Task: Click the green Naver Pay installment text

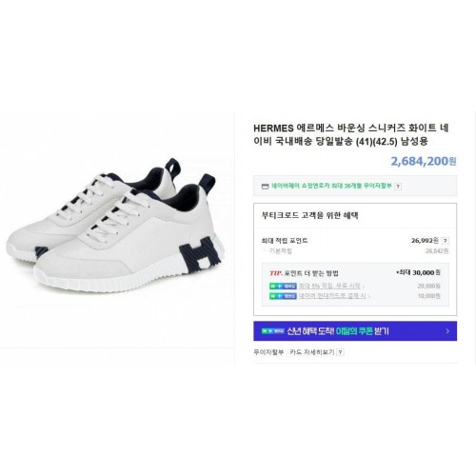Action: 331,186
